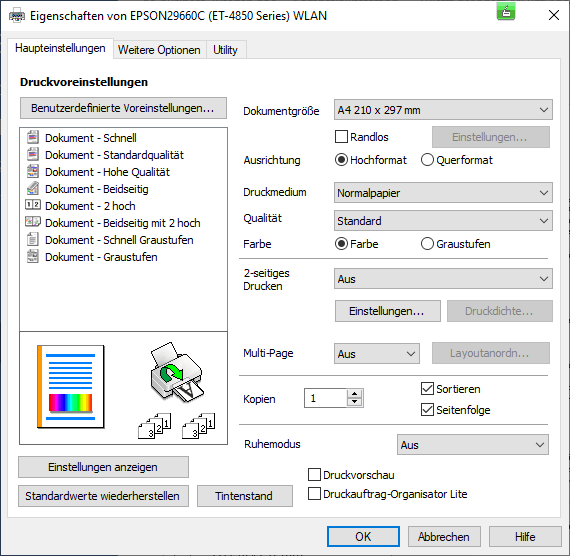This screenshot has height=556, width=570.
Task: Switch to the Utility tab
Action: click(x=225, y=49)
